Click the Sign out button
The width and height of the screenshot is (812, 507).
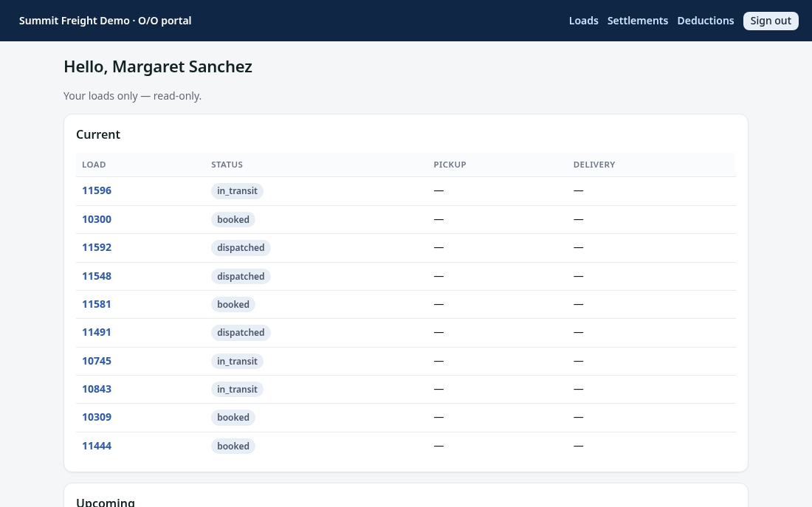point(771,21)
